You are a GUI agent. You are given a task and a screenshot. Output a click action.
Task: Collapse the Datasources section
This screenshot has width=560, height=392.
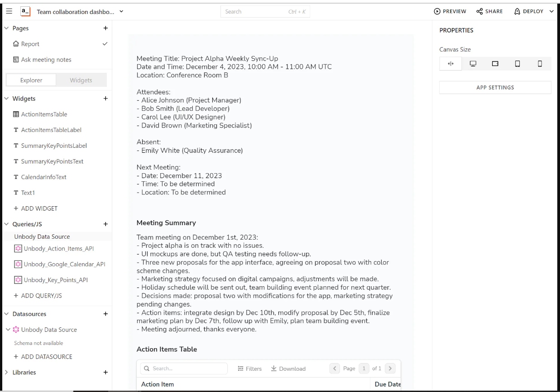click(x=6, y=314)
